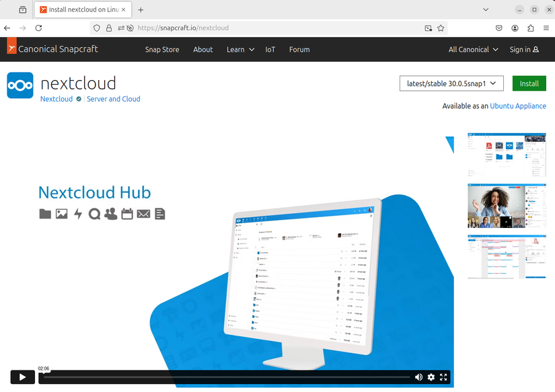Image resolution: width=555 pixels, height=392 pixels.
Task: Click the green Install button
Action: point(529,83)
